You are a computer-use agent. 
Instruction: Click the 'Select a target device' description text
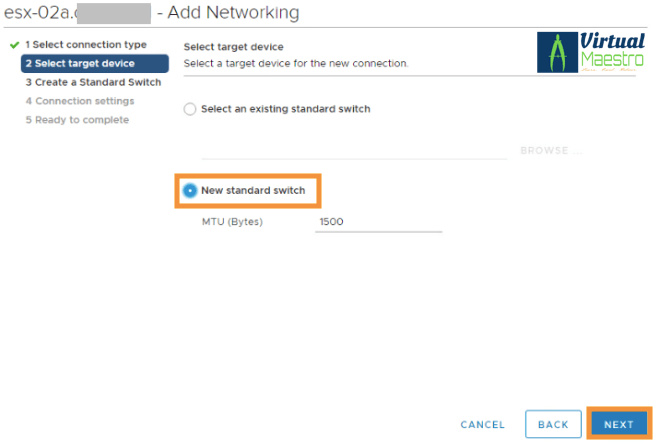point(296,63)
